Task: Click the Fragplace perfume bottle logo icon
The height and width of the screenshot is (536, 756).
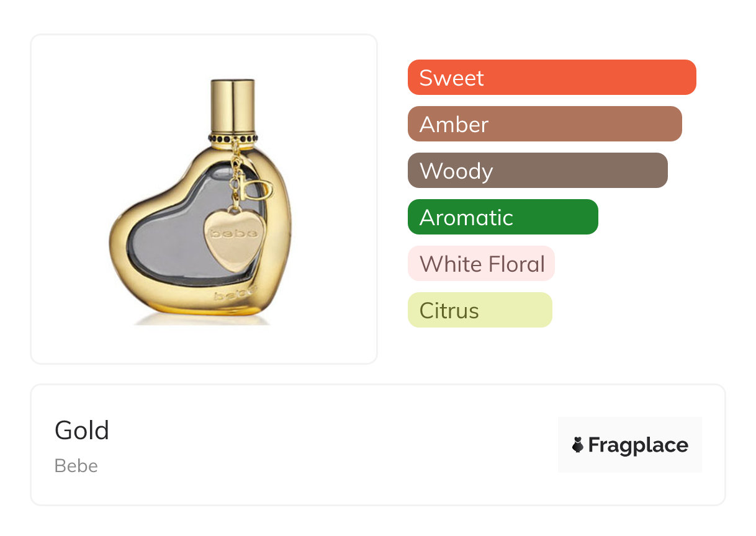Action: pyautogui.click(x=578, y=445)
